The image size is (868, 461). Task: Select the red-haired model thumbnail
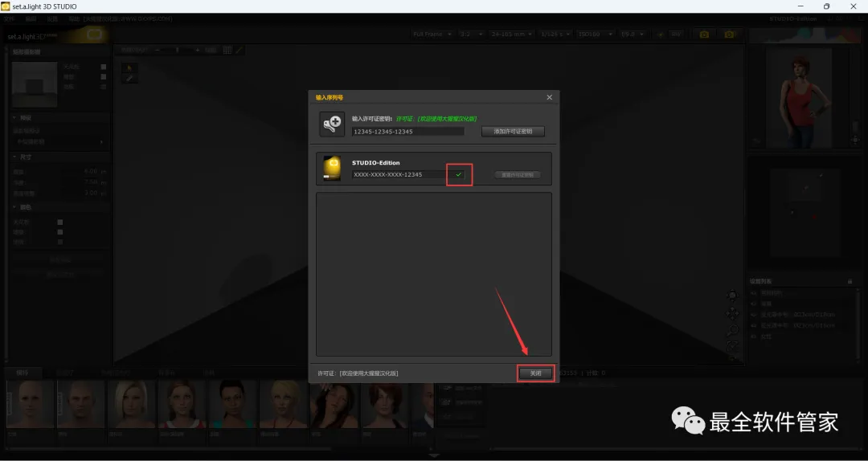click(x=384, y=405)
